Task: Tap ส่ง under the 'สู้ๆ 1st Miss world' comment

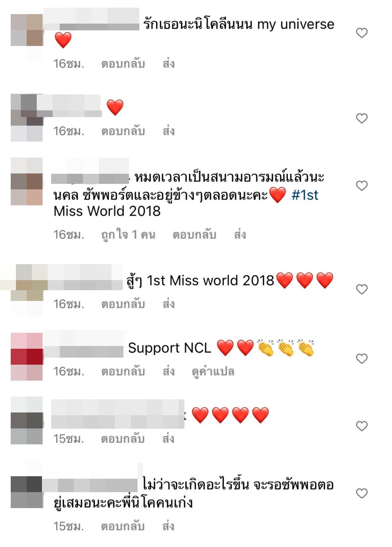Action: coord(168,304)
